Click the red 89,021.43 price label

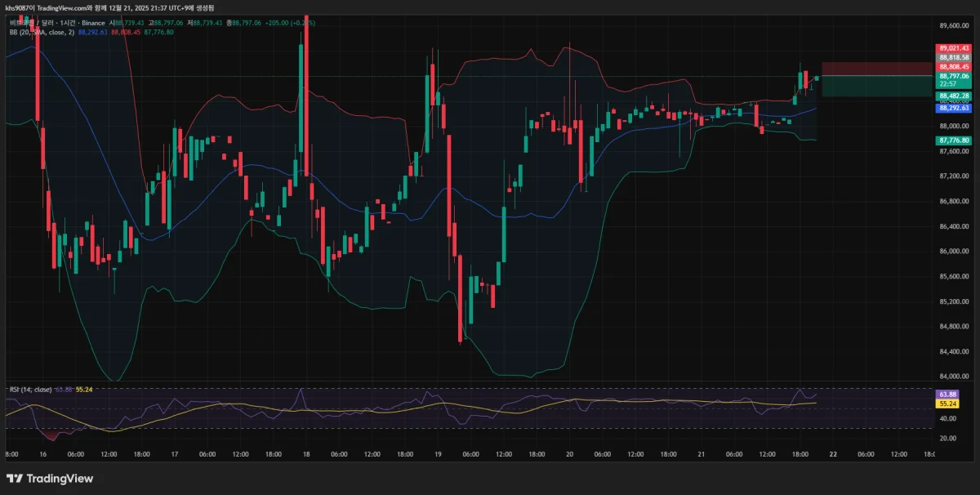point(954,48)
